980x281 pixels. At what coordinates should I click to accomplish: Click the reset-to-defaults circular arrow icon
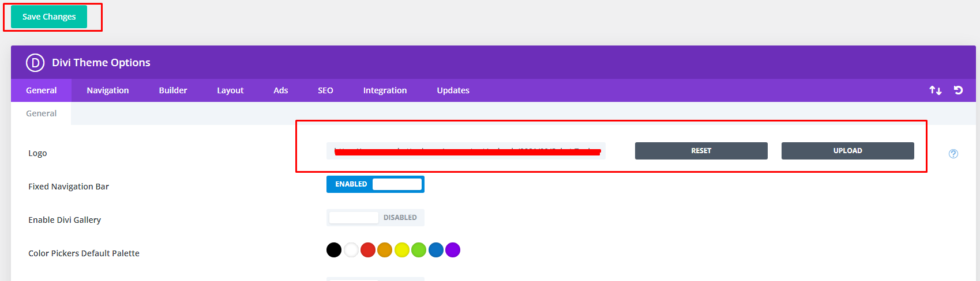point(958,90)
